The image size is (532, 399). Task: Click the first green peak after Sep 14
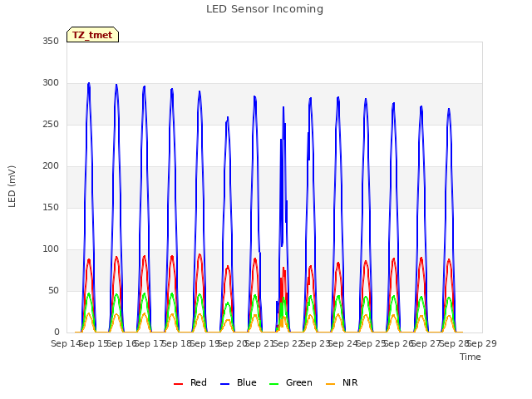(89, 293)
